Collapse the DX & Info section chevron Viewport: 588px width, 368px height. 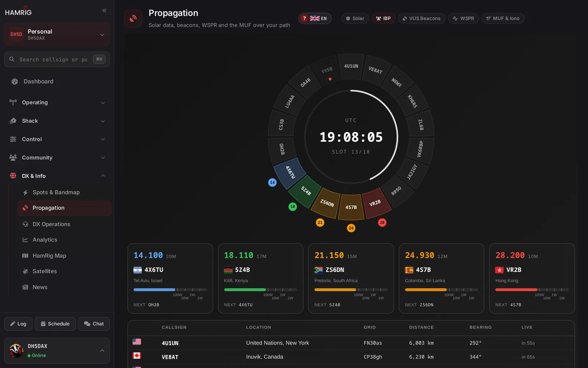(103, 176)
